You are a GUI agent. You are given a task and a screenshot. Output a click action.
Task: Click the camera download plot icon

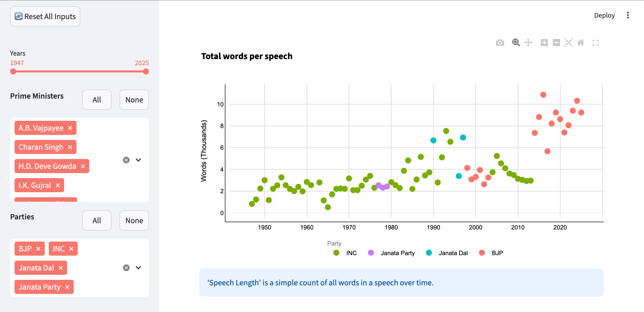(500, 43)
